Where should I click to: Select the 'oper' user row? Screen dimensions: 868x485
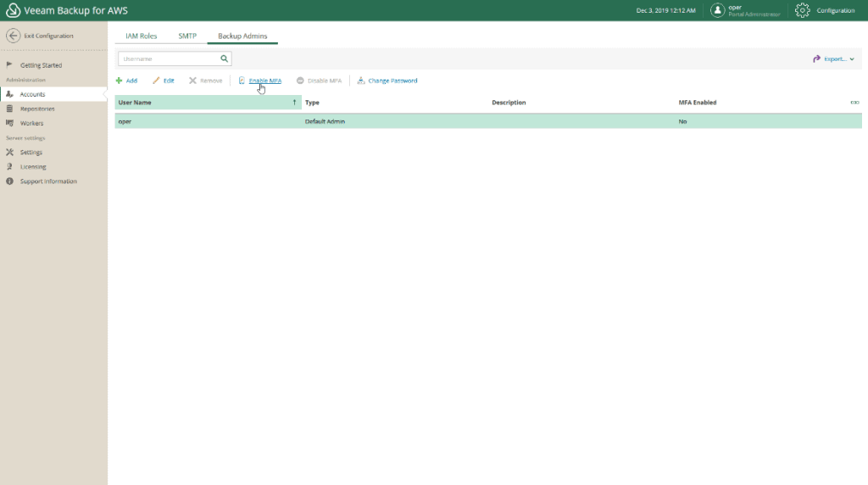point(488,121)
